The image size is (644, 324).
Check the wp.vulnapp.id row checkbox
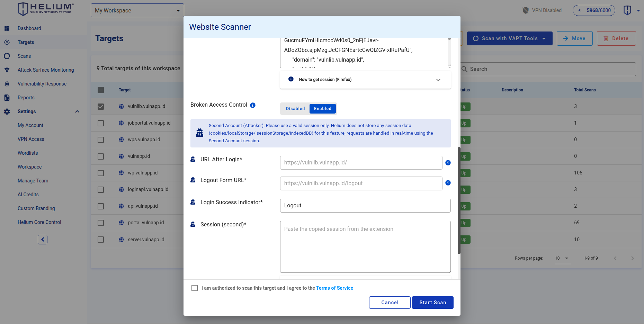(101, 173)
